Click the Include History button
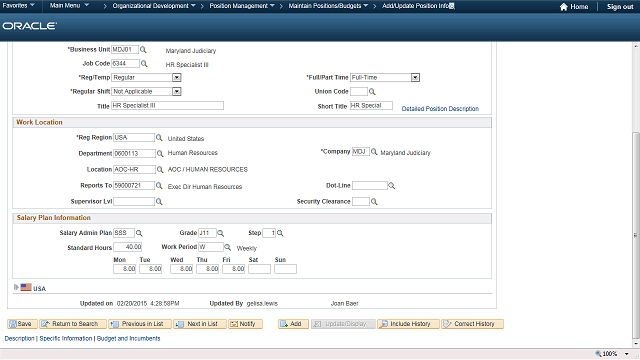This screenshot has height=360, width=640. pyautogui.click(x=408, y=324)
